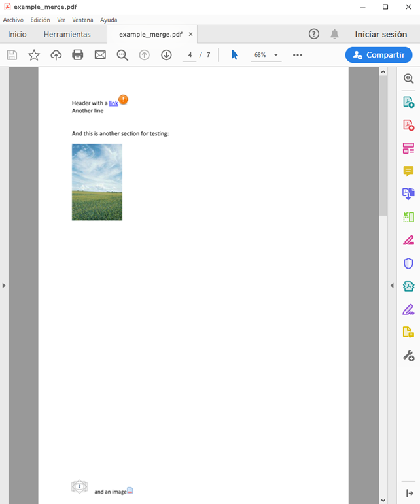Click the Save file icon
This screenshot has width=420, height=504.
tap(12, 55)
